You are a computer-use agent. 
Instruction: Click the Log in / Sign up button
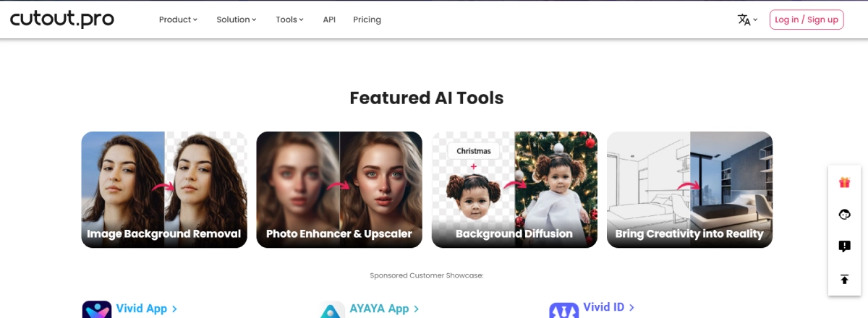point(807,20)
